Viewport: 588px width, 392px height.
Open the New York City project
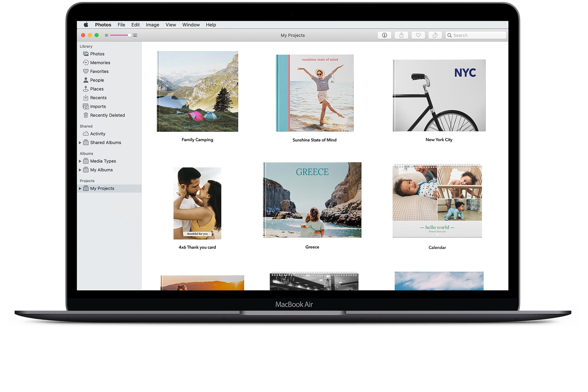click(439, 95)
